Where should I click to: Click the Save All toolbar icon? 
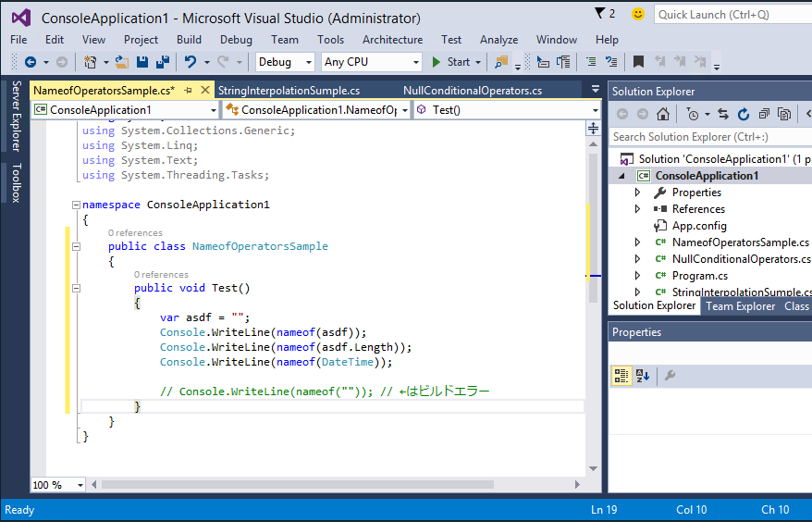click(163, 62)
